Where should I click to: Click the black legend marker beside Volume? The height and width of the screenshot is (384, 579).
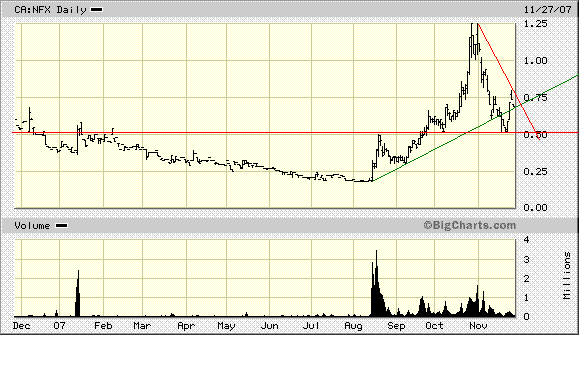pyautogui.click(x=61, y=226)
